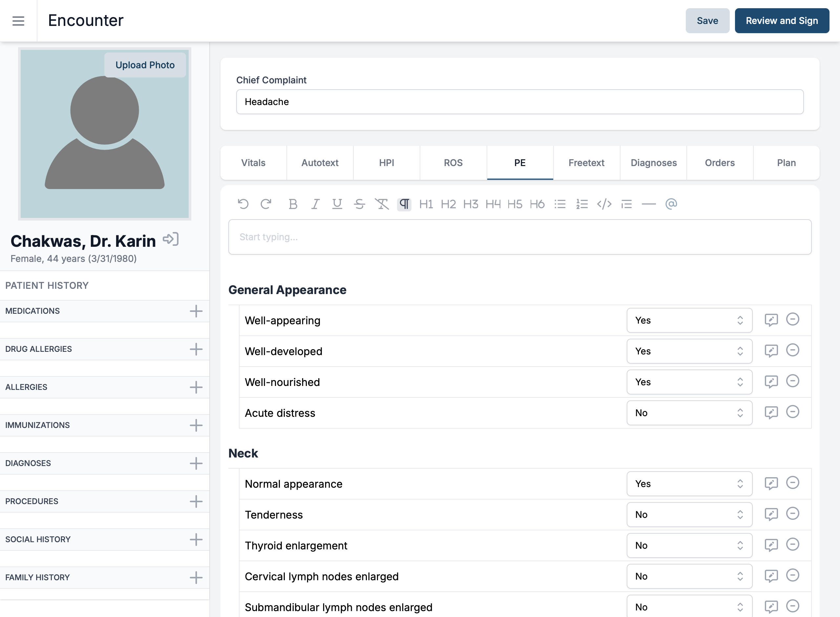Screen dimensions: 840x617
Task: Insert a code block
Action: pyautogui.click(x=604, y=204)
